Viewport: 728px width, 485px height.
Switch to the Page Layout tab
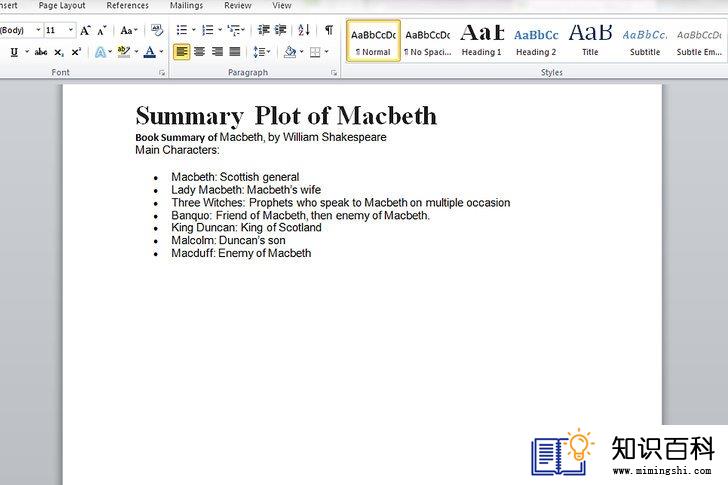[62, 6]
